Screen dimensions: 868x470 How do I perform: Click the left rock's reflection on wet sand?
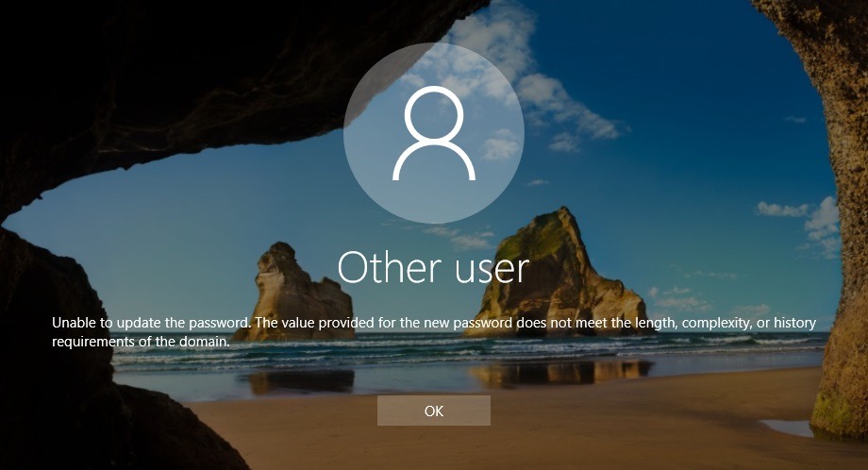pyautogui.click(x=295, y=380)
